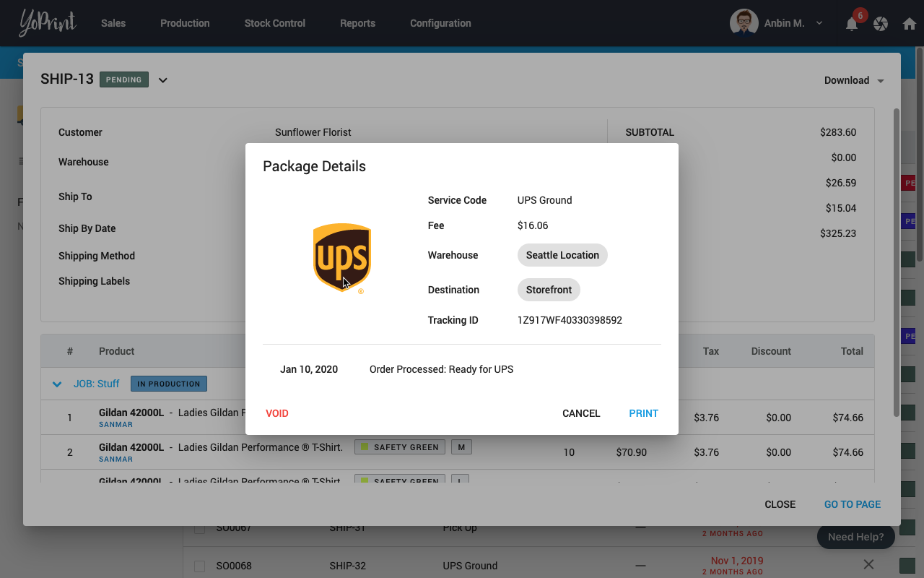Open the SHIP-13 status dropdown chevron
This screenshot has width=924, height=578.
[x=163, y=80]
